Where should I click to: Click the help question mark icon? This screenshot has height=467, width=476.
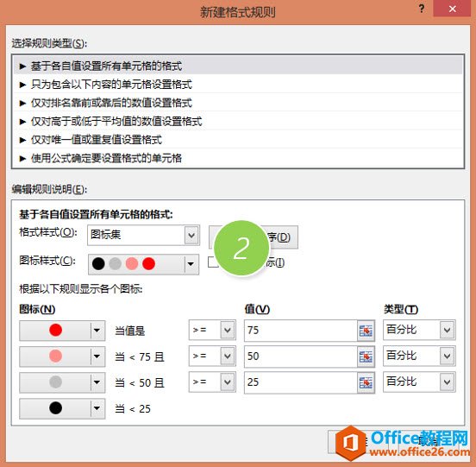(x=422, y=9)
